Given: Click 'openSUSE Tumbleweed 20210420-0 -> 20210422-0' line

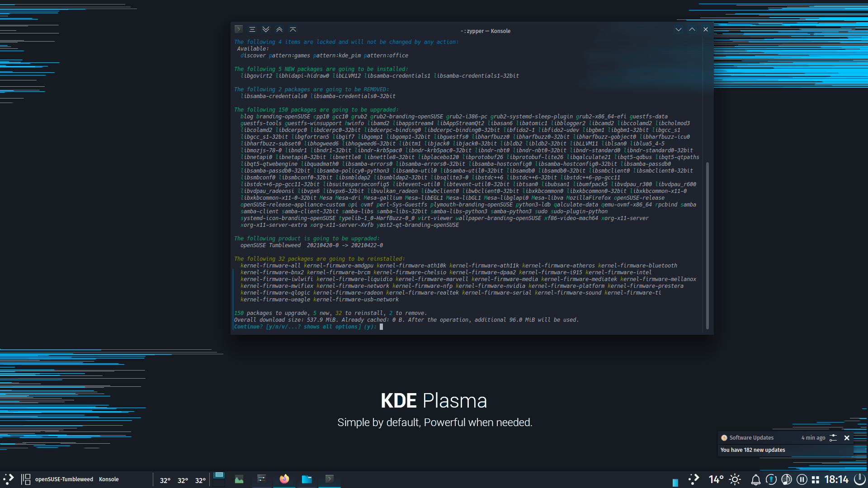Looking at the screenshot, I should pos(311,245).
